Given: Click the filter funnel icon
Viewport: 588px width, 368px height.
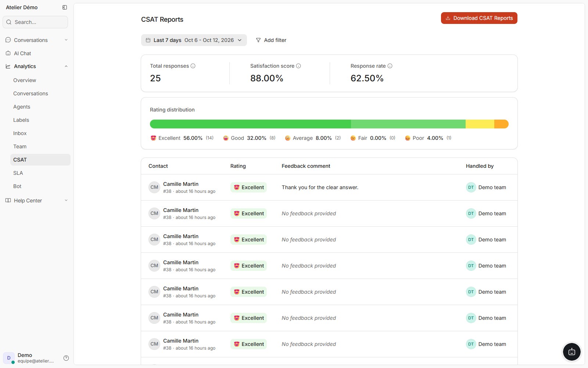Looking at the screenshot, I should (x=258, y=40).
